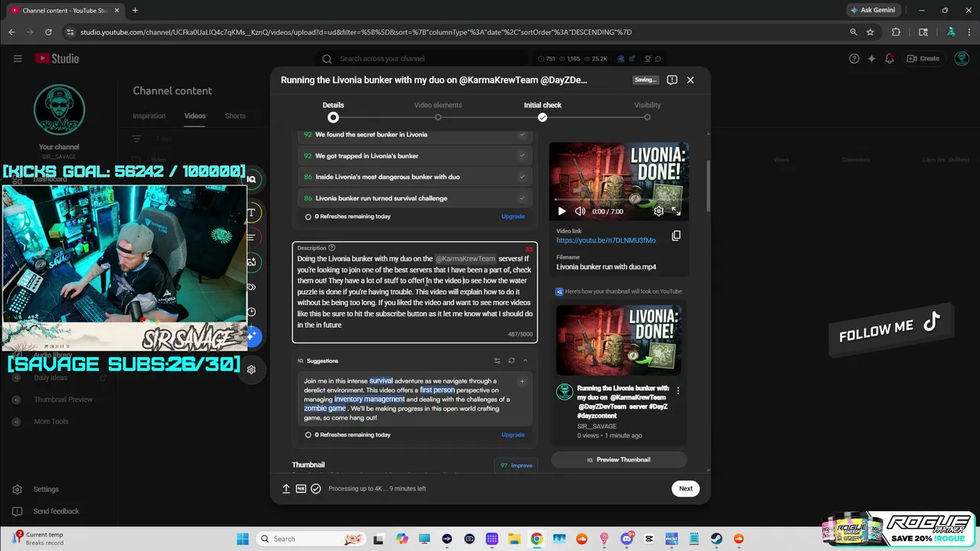This screenshot has height=551, width=980.
Task: Click the thumbnail preview image
Action: 619,339
